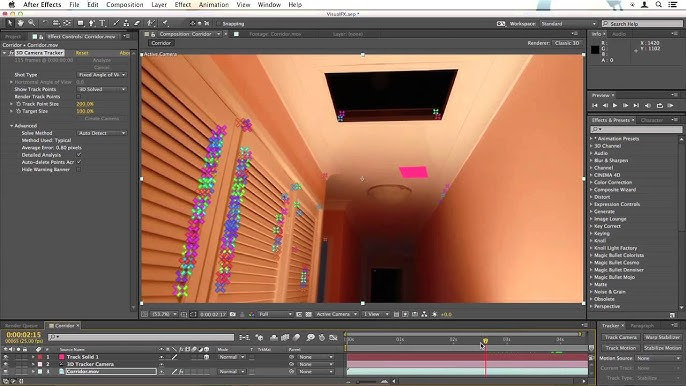Hide the Corridor.mov layer
The height and width of the screenshot is (386, 686).
(6, 372)
